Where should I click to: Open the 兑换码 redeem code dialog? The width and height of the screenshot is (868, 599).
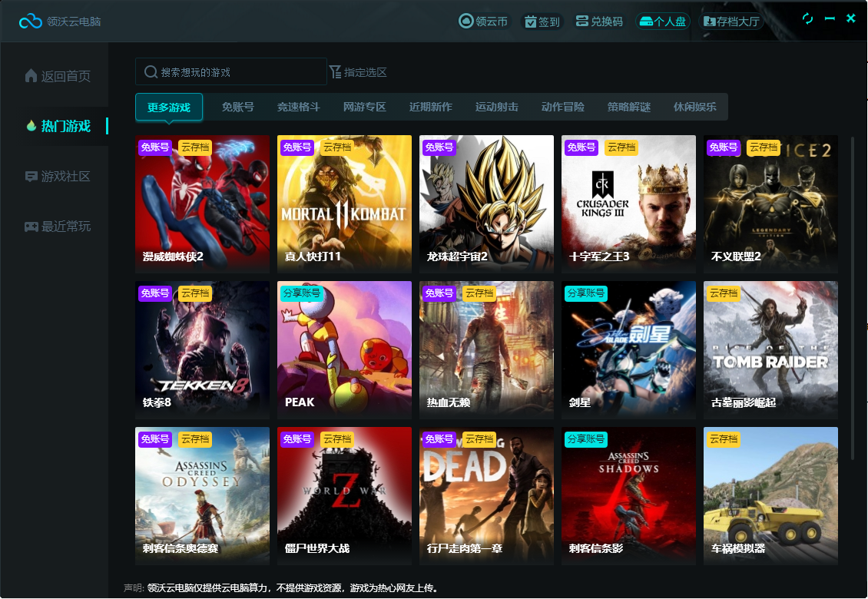[599, 22]
